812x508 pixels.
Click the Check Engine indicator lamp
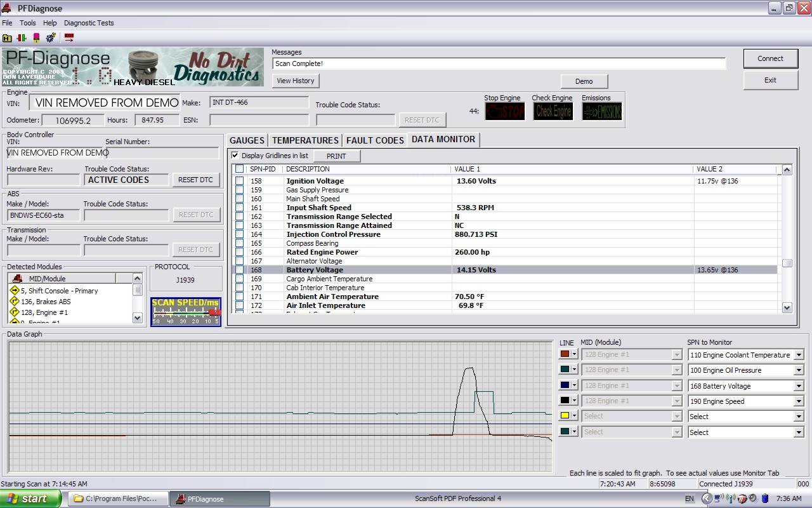tap(553, 112)
